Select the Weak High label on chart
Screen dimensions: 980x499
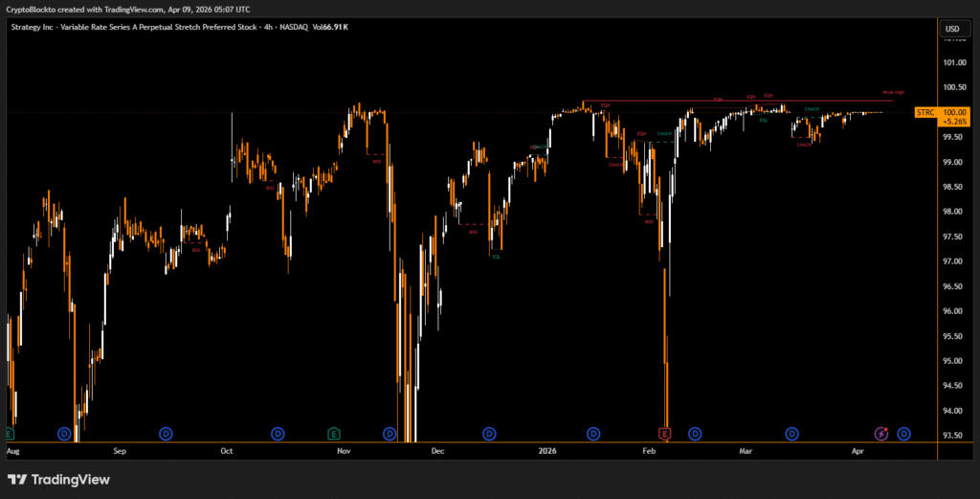tap(893, 92)
